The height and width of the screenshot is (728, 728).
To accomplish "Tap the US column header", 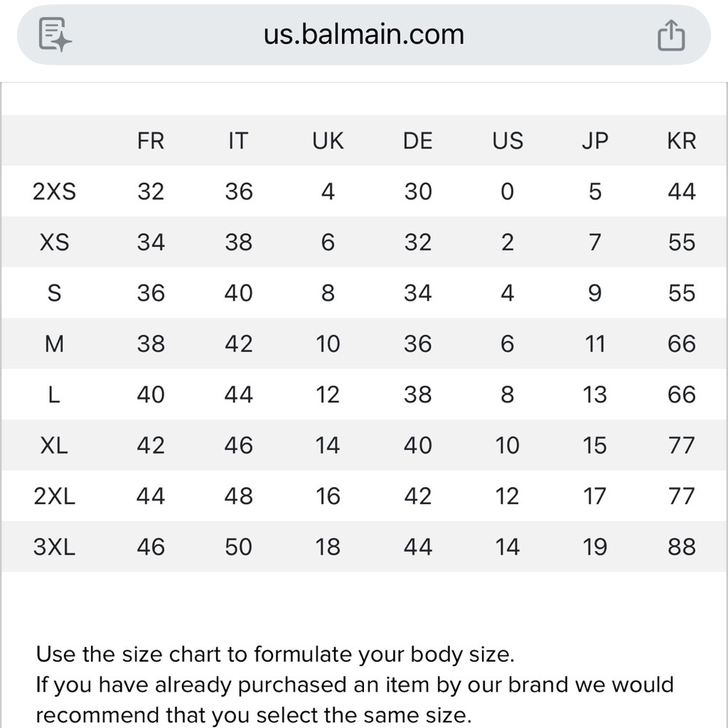I will (x=507, y=141).
